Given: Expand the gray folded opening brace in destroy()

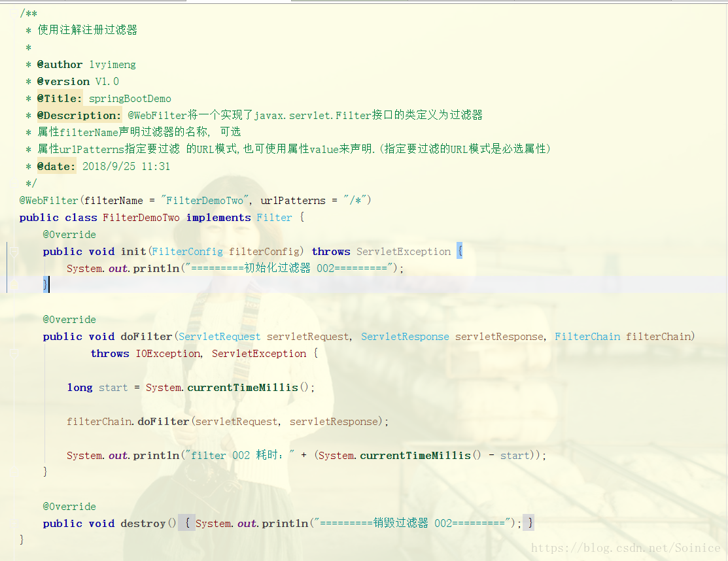Looking at the screenshot, I should 186,523.
